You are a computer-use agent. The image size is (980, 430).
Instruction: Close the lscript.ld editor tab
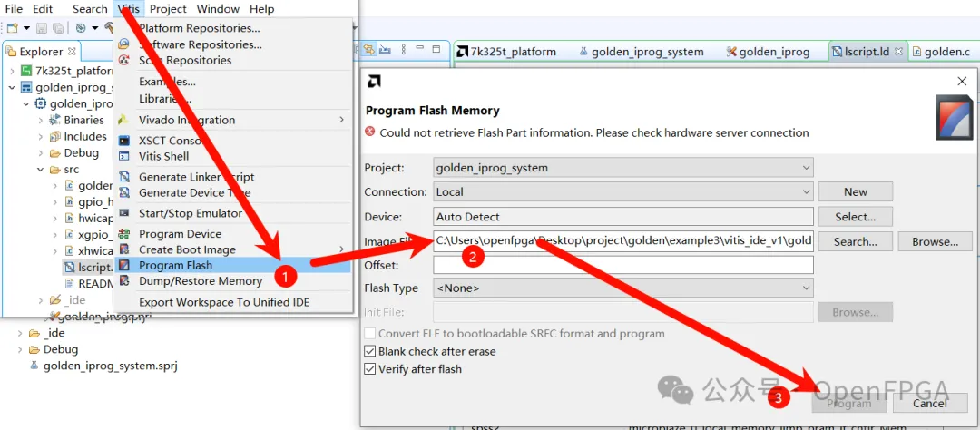pos(898,51)
